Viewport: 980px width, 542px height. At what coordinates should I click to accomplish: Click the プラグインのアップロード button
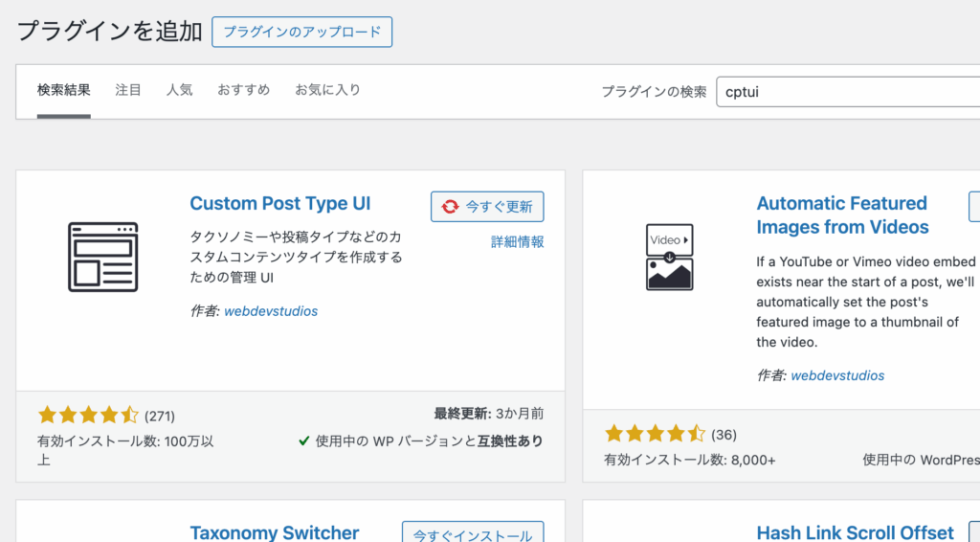point(301,32)
